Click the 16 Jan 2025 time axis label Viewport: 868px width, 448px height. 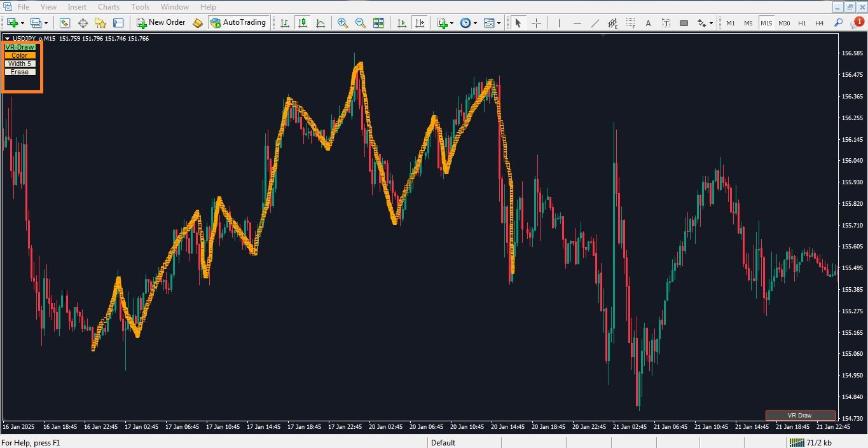point(18,427)
